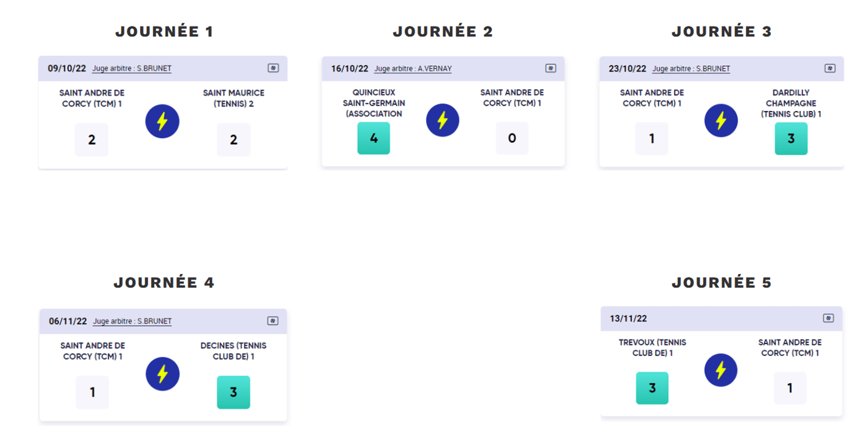Click the lightning bolt icon in Journée 5
This screenshot has height=434, width=868.
(x=721, y=370)
